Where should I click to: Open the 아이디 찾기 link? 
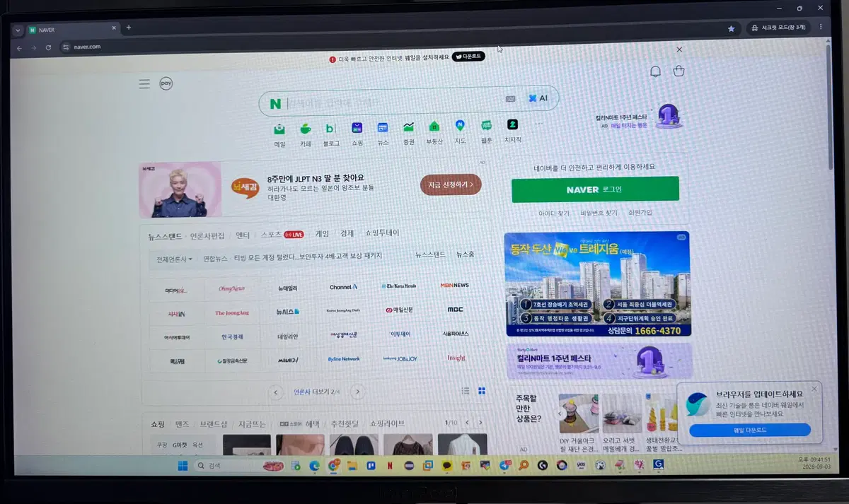click(x=553, y=213)
